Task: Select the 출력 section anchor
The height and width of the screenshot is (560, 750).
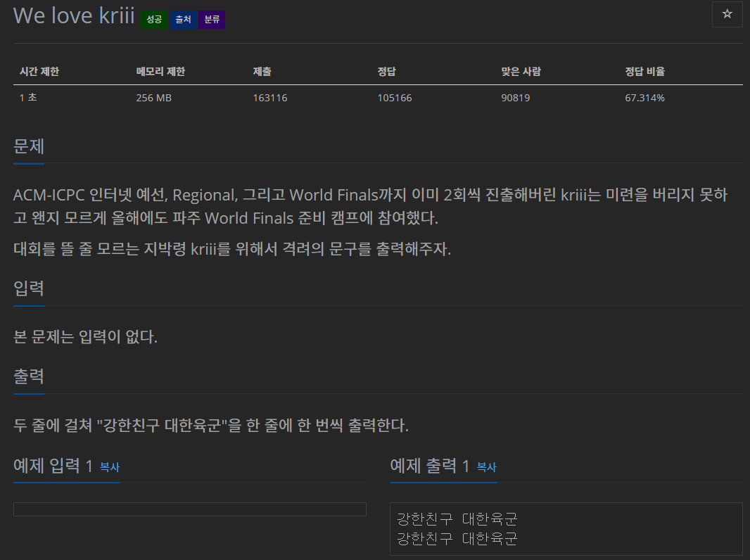Action: (x=27, y=377)
